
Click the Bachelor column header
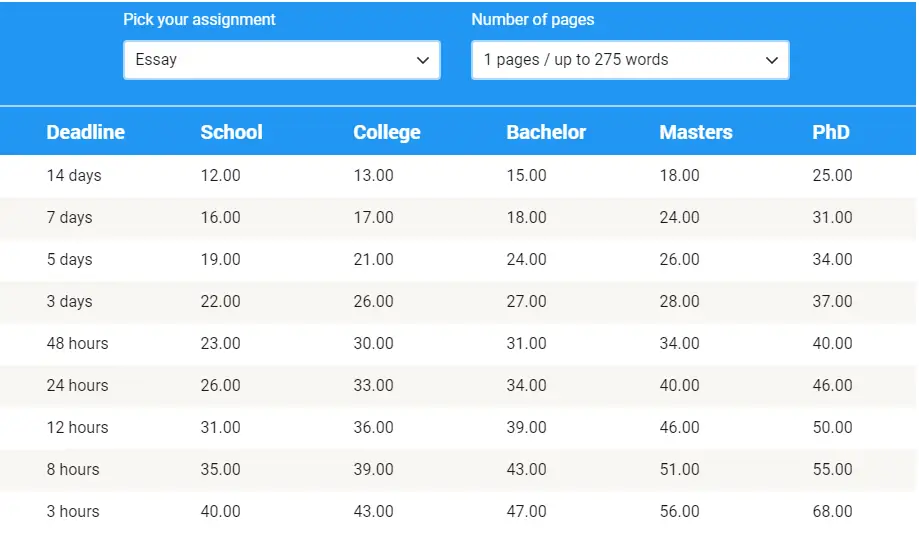point(546,132)
